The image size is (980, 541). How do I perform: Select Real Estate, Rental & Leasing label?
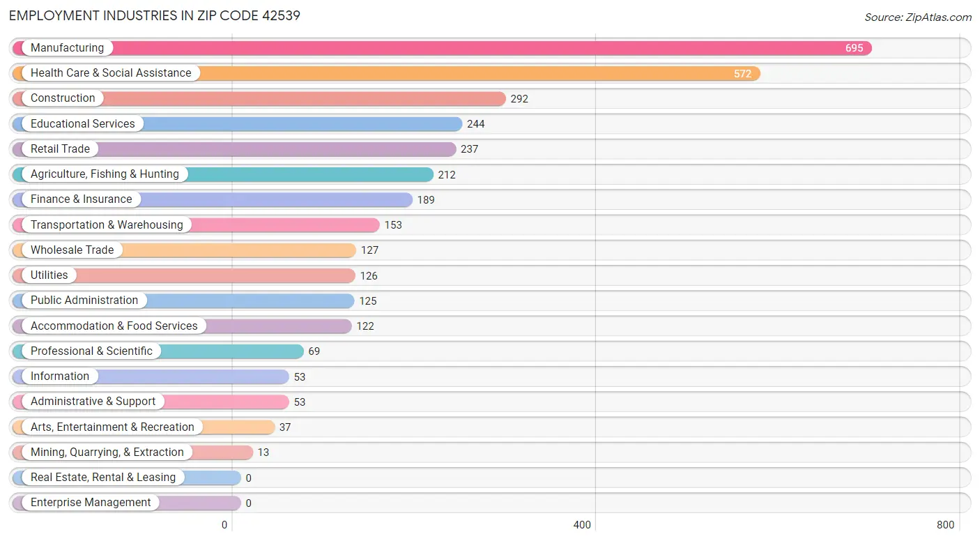[103, 478]
